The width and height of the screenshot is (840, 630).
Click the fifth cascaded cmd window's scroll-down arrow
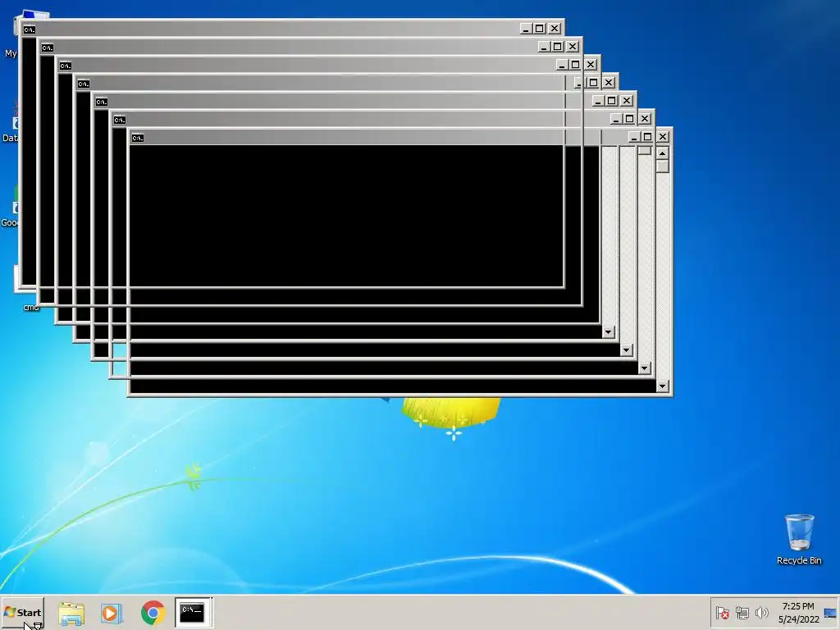pyautogui.click(x=626, y=349)
